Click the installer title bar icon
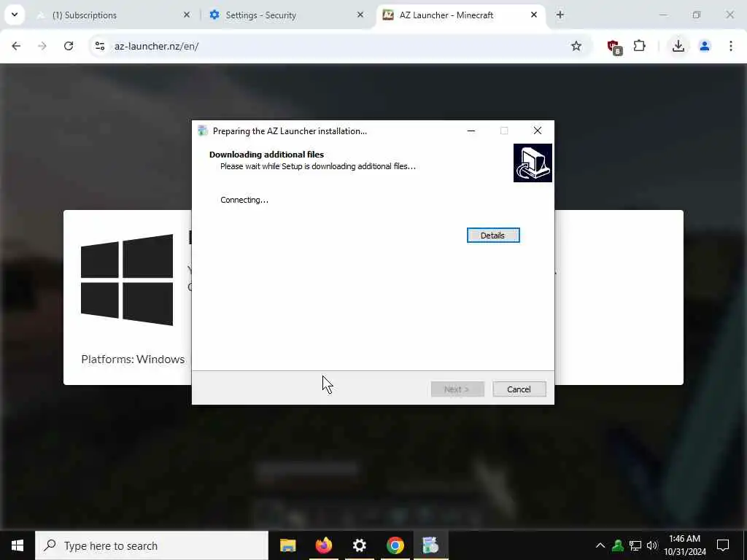This screenshot has height=560, width=747. (x=203, y=131)
